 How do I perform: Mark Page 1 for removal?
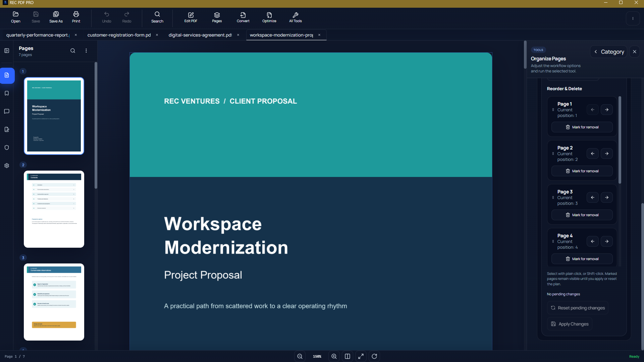[x=582, y=127]
